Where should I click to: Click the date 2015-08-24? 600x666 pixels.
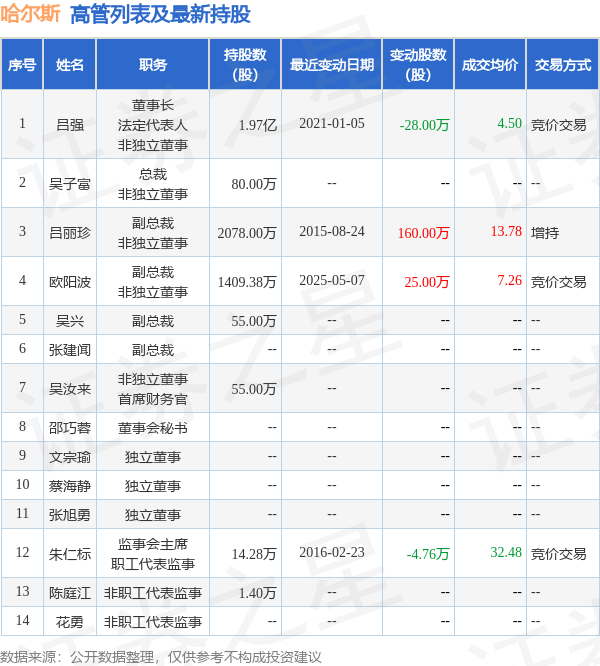click(332, 231)
